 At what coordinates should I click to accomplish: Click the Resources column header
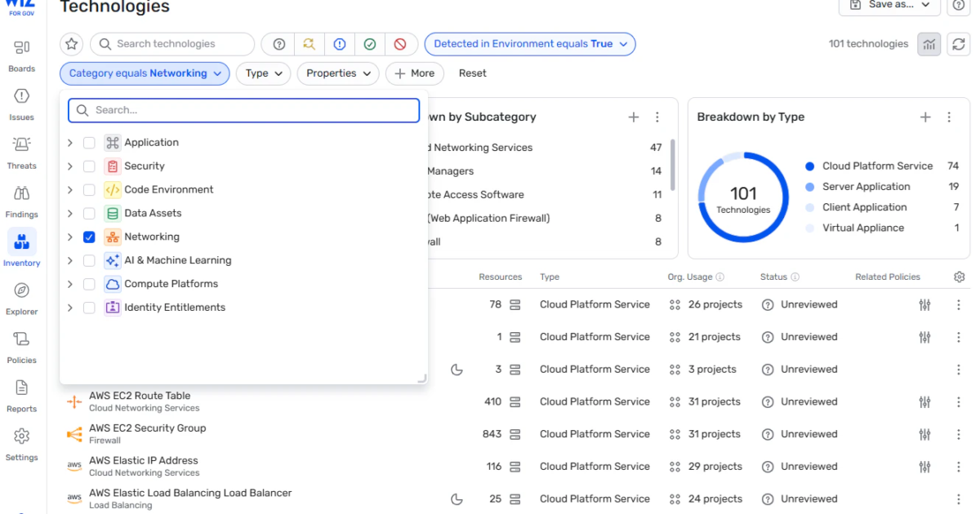(x=500, y=277)
